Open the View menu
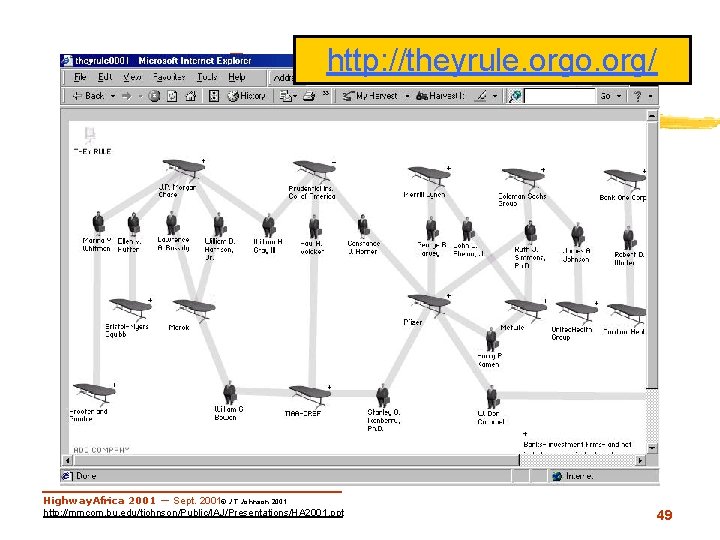The image size is (720, 540). click(x=132, y=77)
